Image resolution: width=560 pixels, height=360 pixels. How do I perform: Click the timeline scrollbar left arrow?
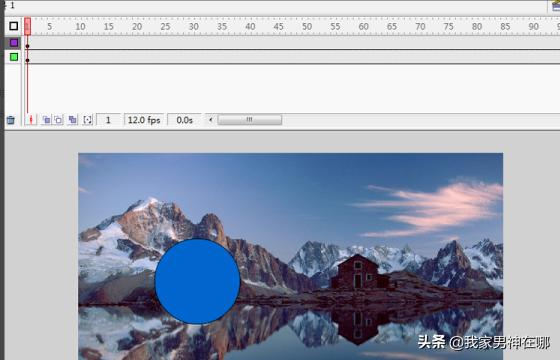click(x=211, y=120)
